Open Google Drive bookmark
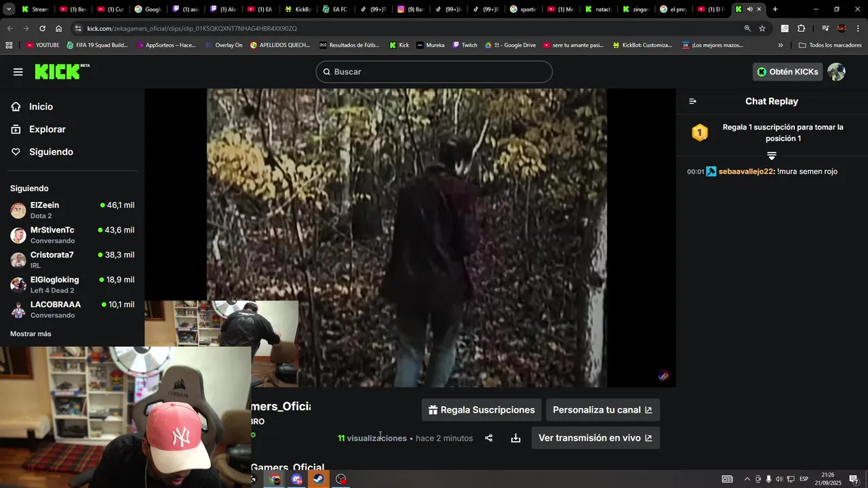This screenshot has height=488, width=868. (510, 45)
